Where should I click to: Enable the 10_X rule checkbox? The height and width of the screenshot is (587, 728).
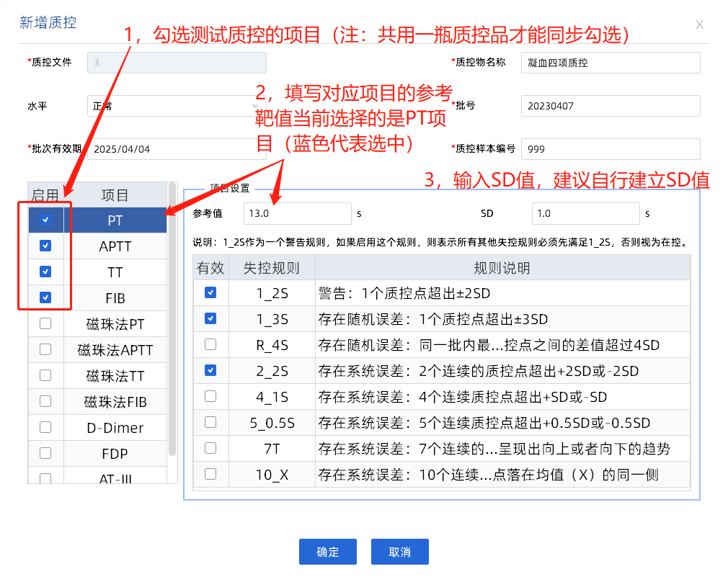210,474
